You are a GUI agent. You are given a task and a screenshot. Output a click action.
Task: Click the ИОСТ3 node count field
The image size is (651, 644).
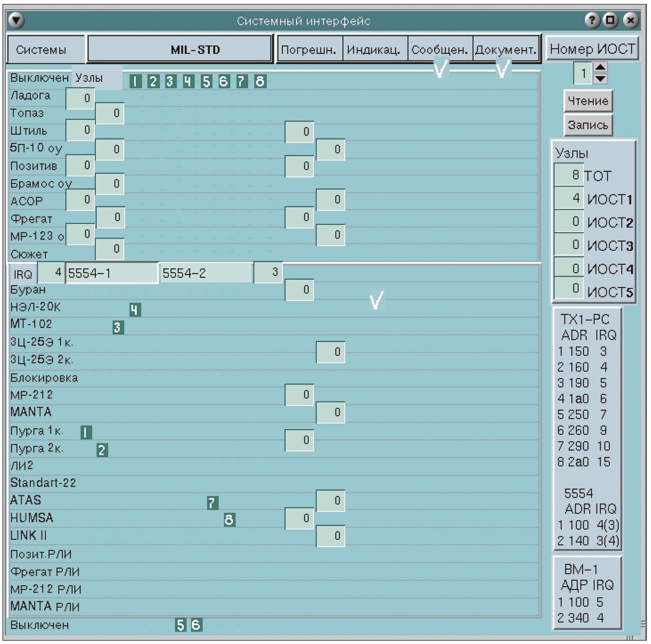pyautogui.click(x=568, y=244)
